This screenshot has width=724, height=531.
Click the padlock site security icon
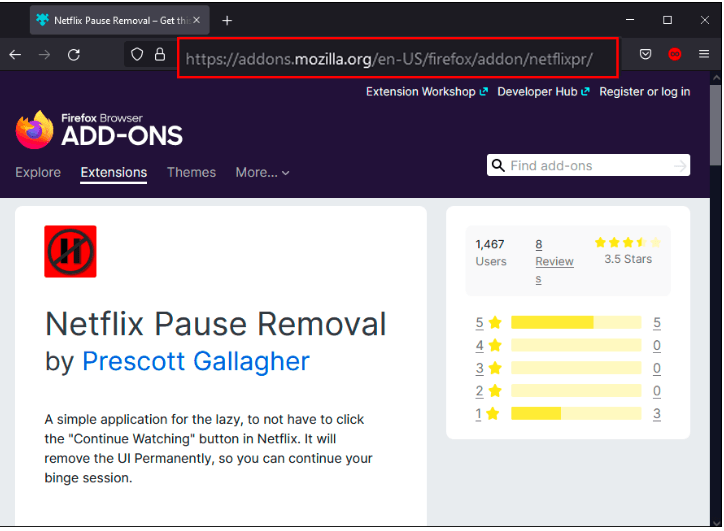click(160, 54)
